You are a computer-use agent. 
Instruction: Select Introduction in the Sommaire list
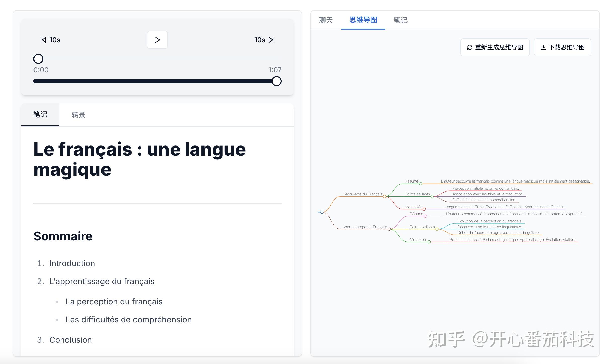point(72,263)
